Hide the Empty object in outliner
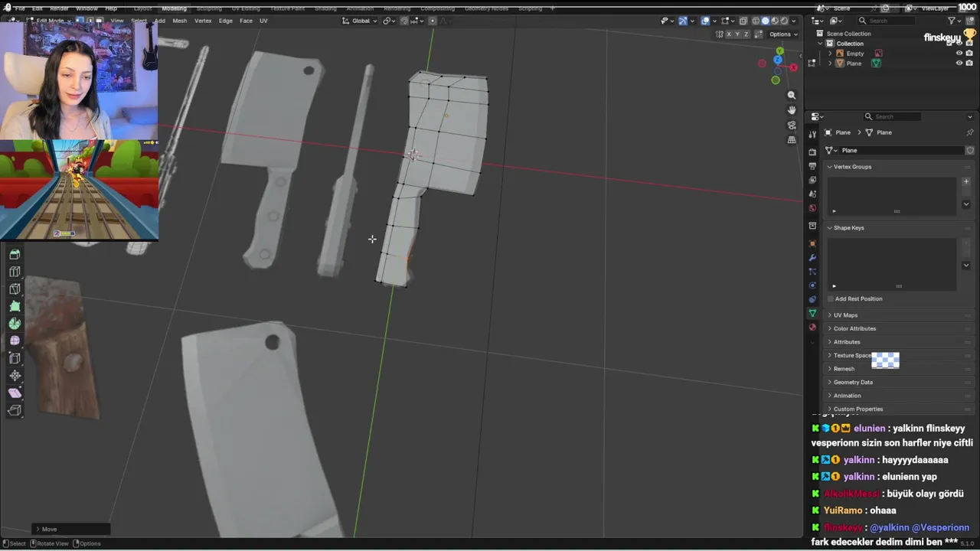 tap(959, 54)
